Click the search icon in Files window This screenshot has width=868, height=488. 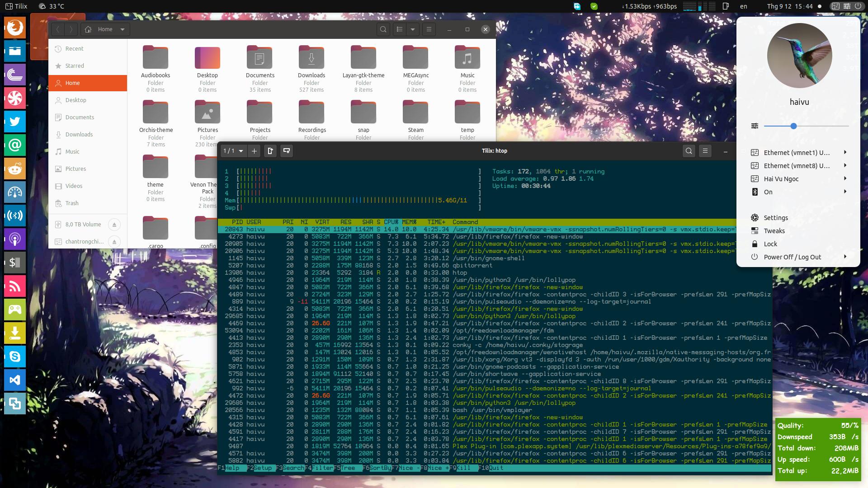tap(383, 29)
